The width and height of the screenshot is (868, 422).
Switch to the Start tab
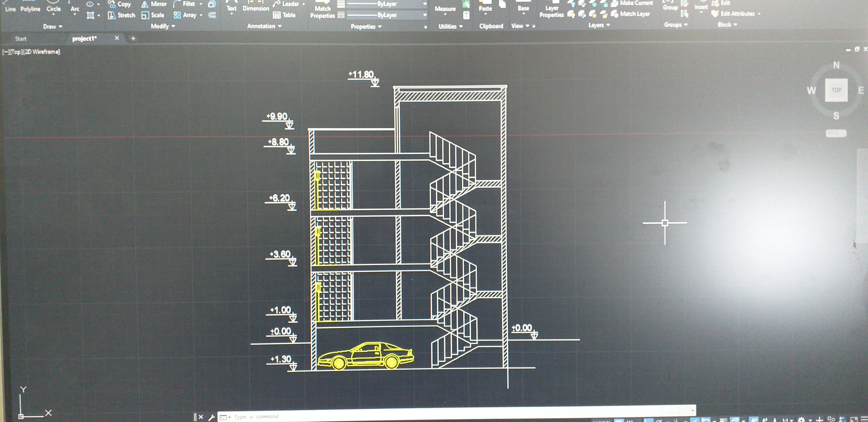click(x=20, y=39)
